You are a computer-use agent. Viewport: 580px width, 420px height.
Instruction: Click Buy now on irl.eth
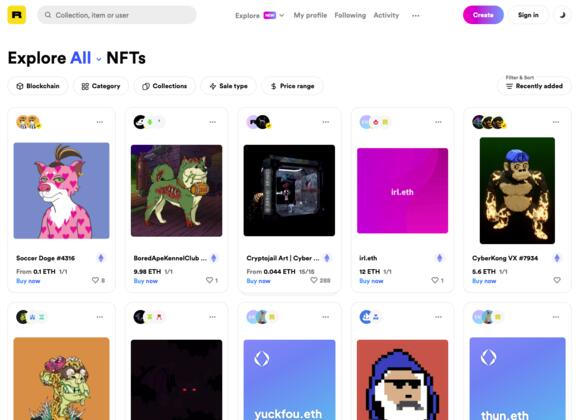click(x=371, y=281)
